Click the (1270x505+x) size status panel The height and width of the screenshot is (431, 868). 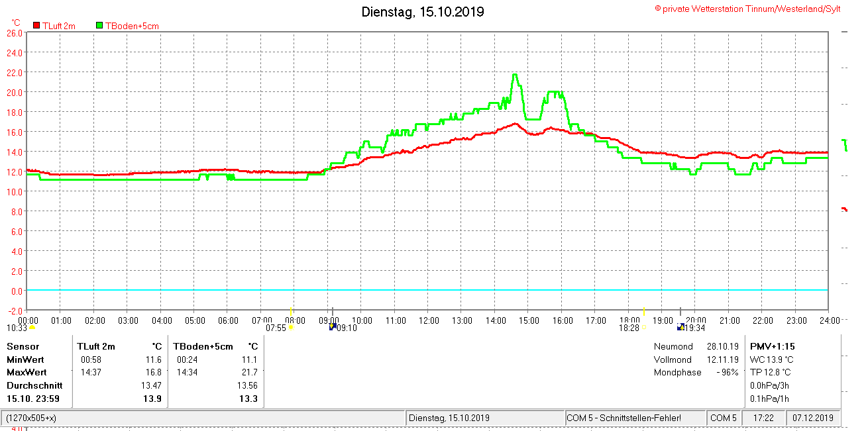click(32, 418)
